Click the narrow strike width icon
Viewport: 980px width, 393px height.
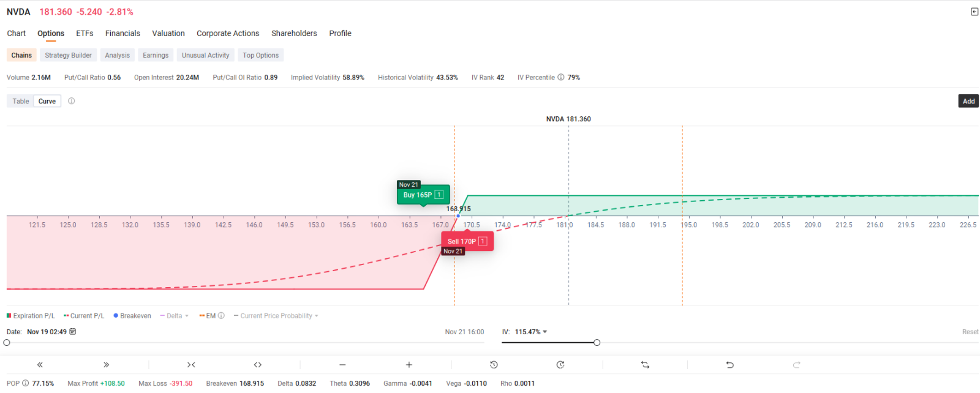pos(191,365)
